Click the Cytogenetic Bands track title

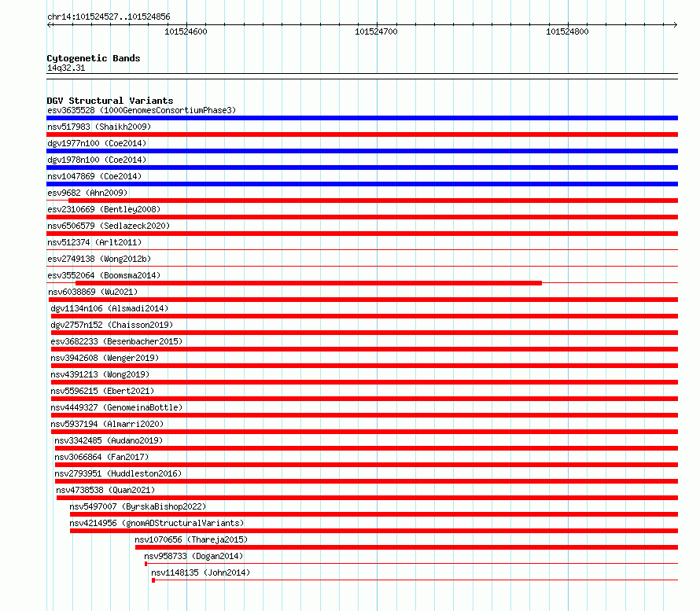pyautogui.click(x=94, y=58)
